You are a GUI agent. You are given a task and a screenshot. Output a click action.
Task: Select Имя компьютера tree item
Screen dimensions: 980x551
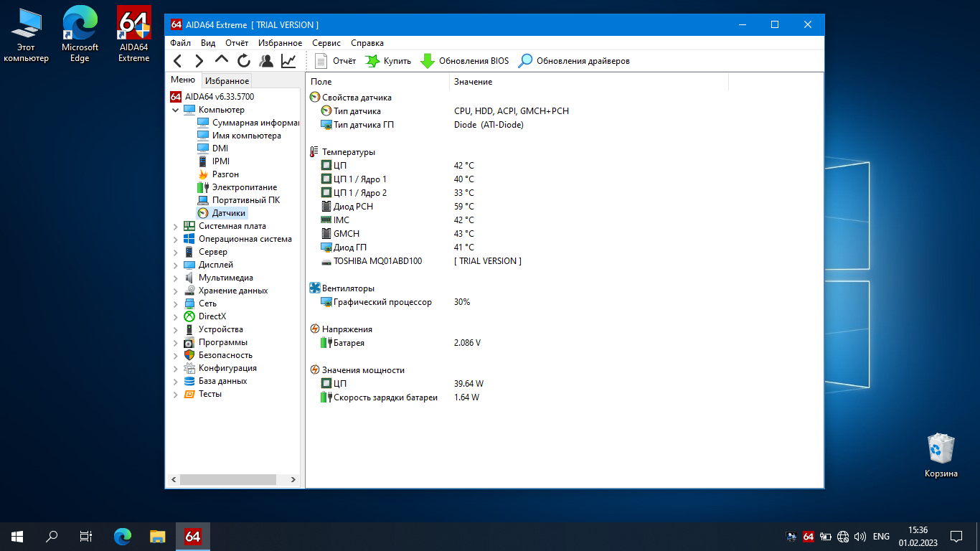(240, 136)
